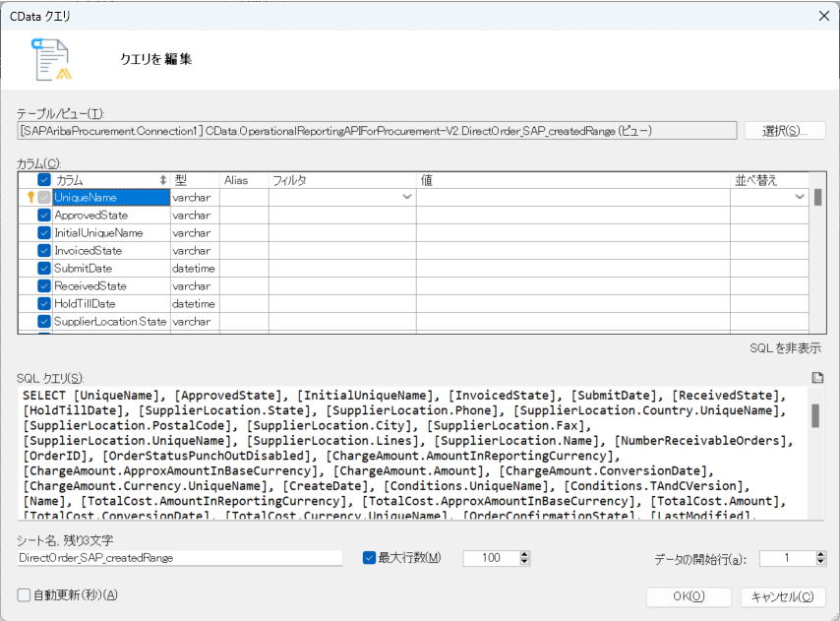Uncheck the InitialUniqueName column checkbox
This screenshot has width=840, height=621.
click(44, 233)
